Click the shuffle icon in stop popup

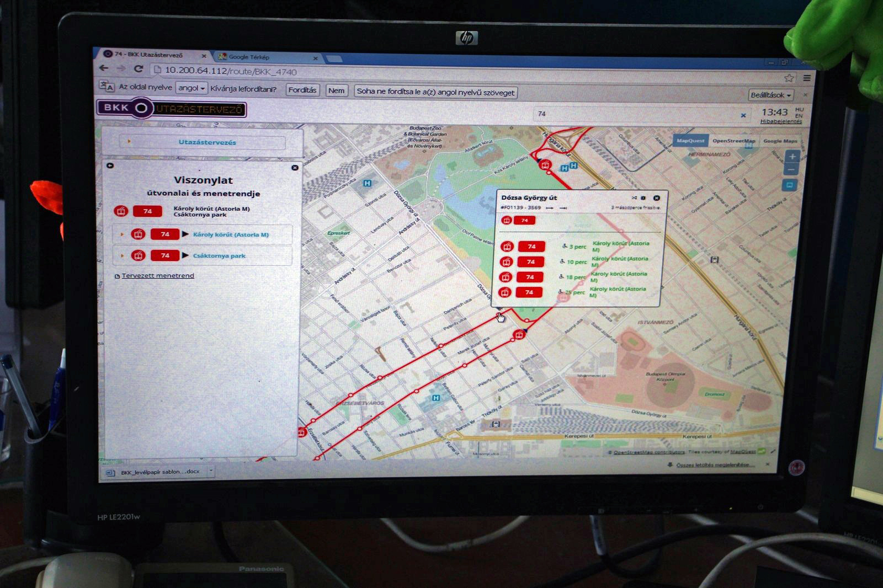coord(634,198)
